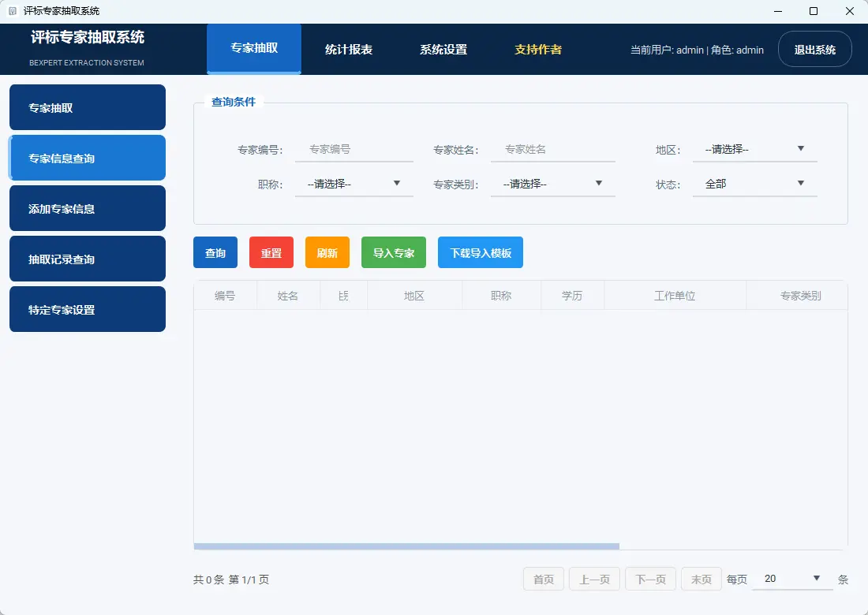868x615 pixels.
Task: Click the 下载导入模板 button
Action: click(x=481, y=253)
